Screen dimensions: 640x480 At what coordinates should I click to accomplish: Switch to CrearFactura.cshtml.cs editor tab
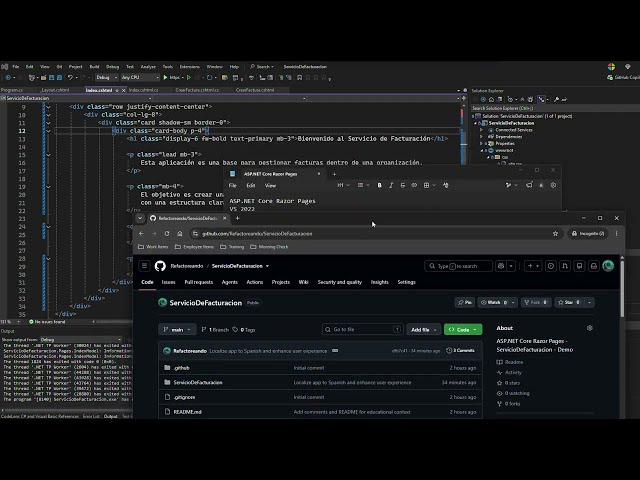(x=197, y=90)
